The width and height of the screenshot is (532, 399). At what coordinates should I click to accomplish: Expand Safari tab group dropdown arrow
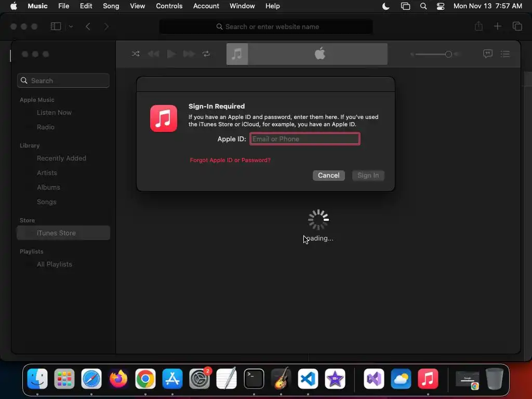pyautogui.click(x=71, y=26)
